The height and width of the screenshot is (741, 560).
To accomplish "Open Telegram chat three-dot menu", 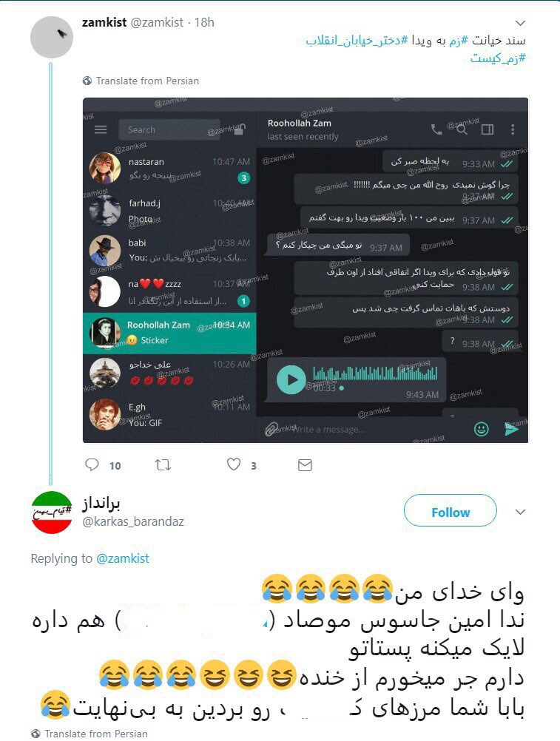I will coord(513,129).
